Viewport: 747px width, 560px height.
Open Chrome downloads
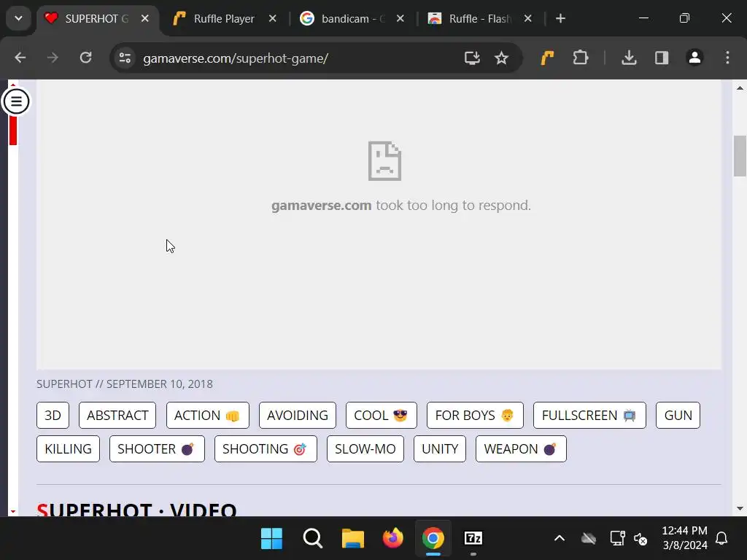tap(629, 58)
